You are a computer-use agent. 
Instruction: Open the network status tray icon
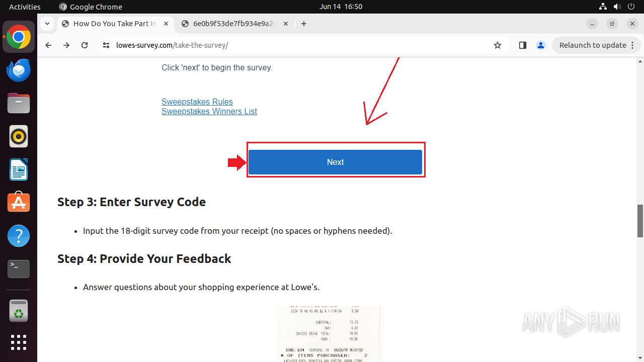[x=603, y=7]
